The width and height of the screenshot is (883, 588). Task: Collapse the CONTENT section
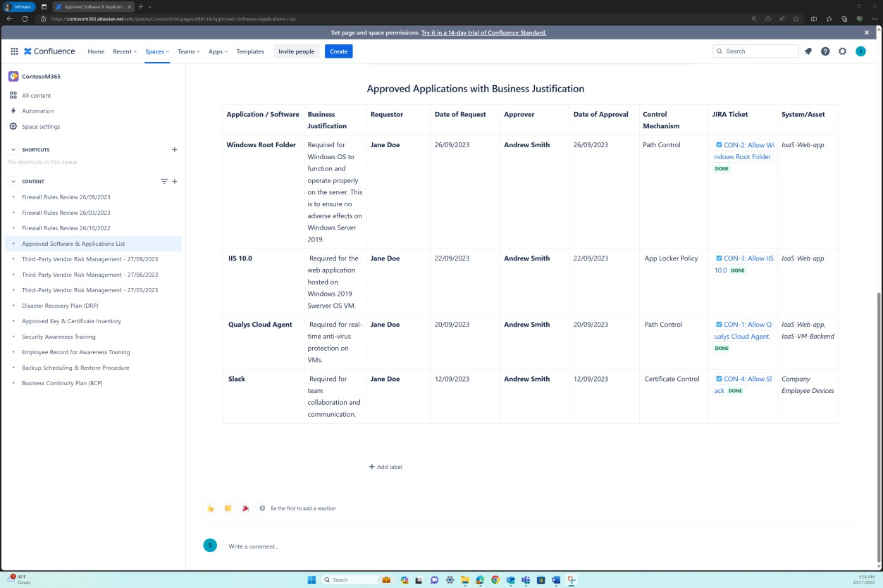click(13, 181)
